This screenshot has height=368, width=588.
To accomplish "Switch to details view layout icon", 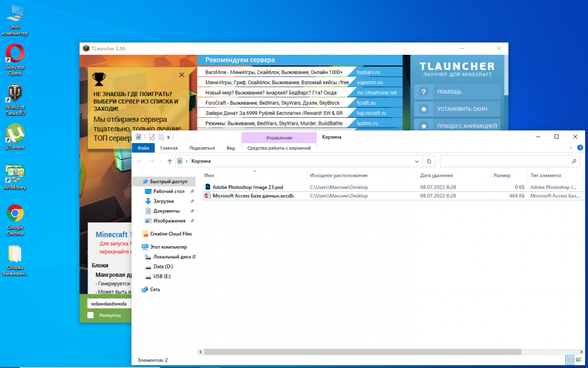I will pos(570,360).
